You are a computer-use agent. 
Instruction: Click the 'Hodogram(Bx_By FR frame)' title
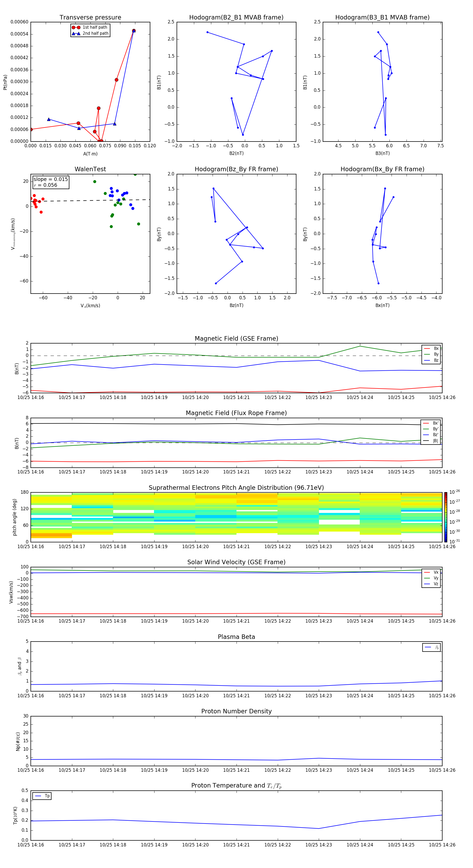point(382,169)
